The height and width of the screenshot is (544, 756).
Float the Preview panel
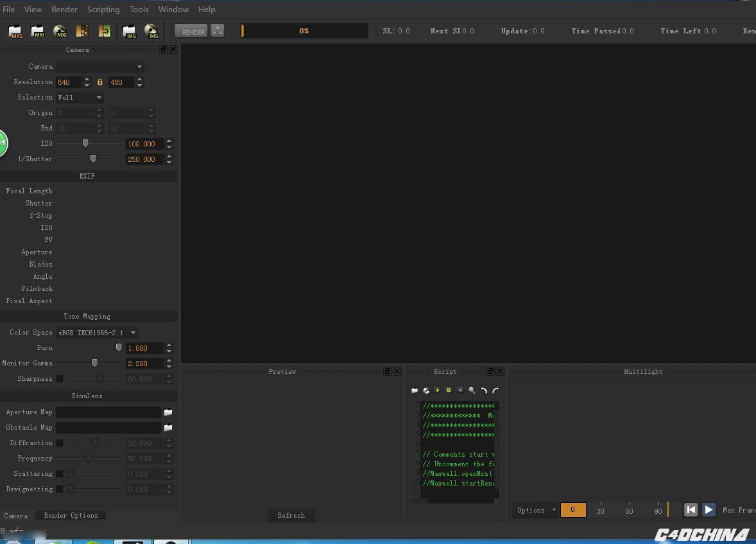point(387,371)
